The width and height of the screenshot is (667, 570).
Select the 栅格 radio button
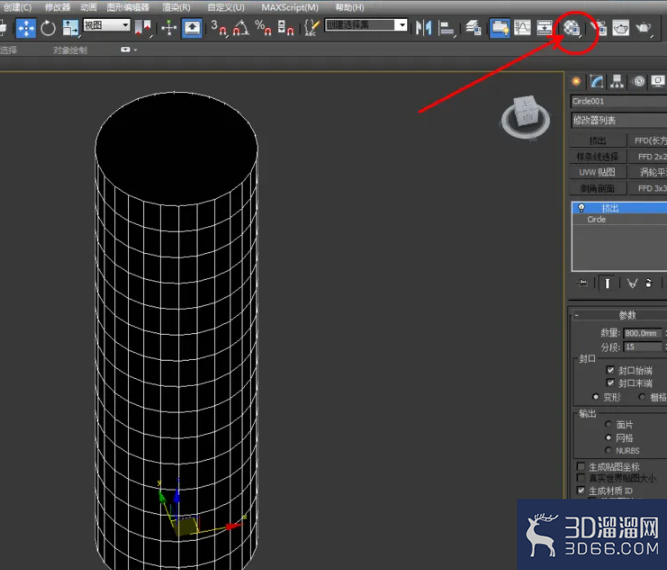(x=642, y=397)
